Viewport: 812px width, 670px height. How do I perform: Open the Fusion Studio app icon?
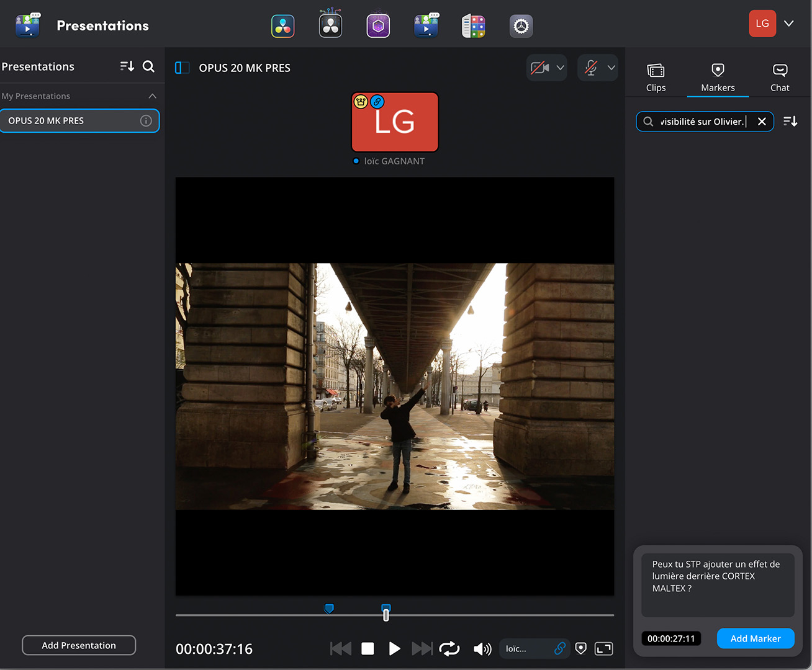click(x=330, y=26)
